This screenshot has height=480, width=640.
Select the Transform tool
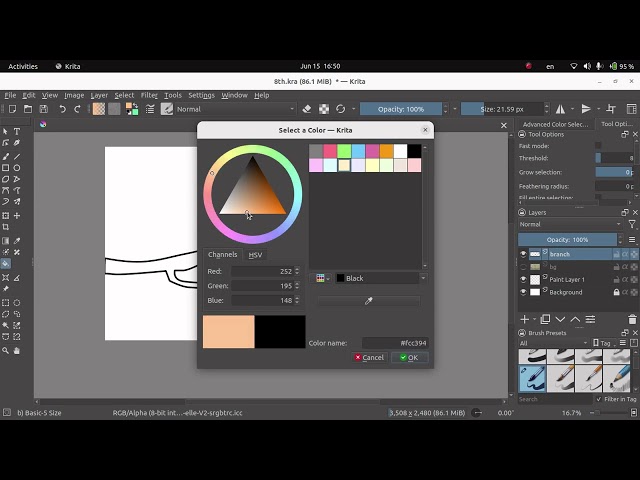(5, 216)
